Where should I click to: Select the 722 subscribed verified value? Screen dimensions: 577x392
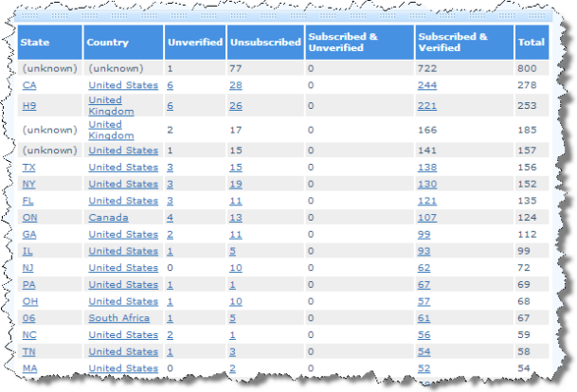427,68
